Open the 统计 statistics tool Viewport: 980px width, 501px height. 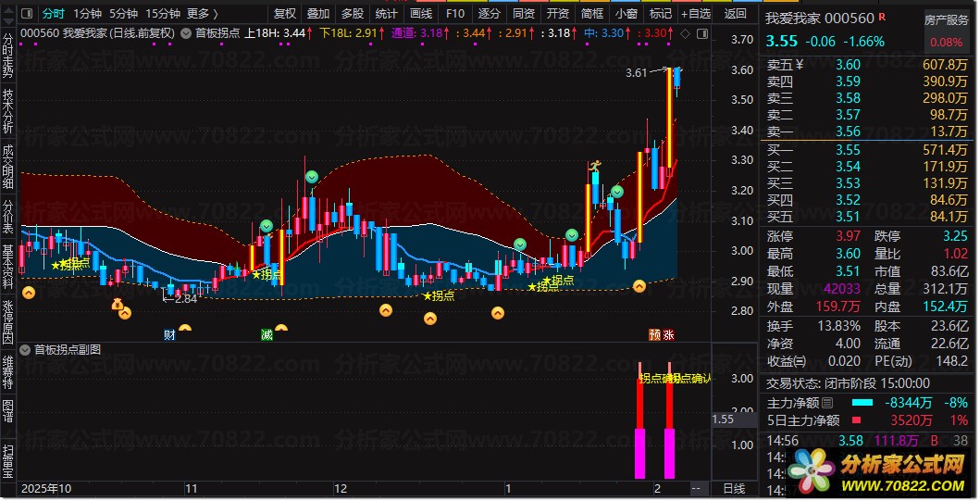click(386, 13)
